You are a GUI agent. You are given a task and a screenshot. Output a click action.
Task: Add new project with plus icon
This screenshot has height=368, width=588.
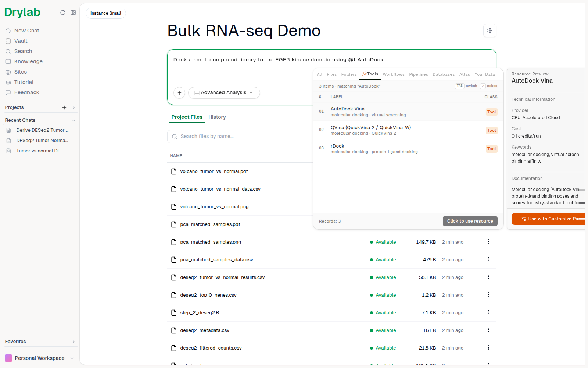64,107
